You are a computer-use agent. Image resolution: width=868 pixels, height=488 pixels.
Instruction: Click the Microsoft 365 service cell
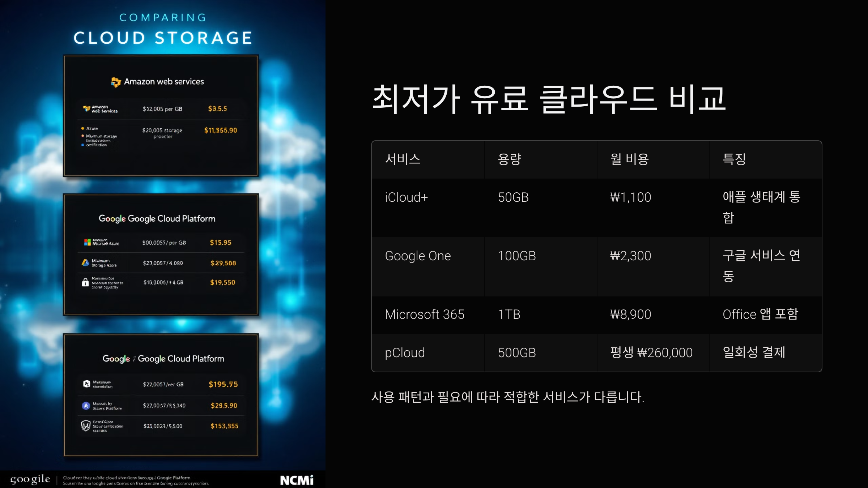424,314
